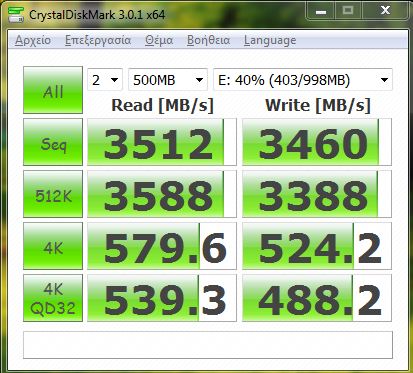Start the 4K benchmark test

[x=53, y=246]
